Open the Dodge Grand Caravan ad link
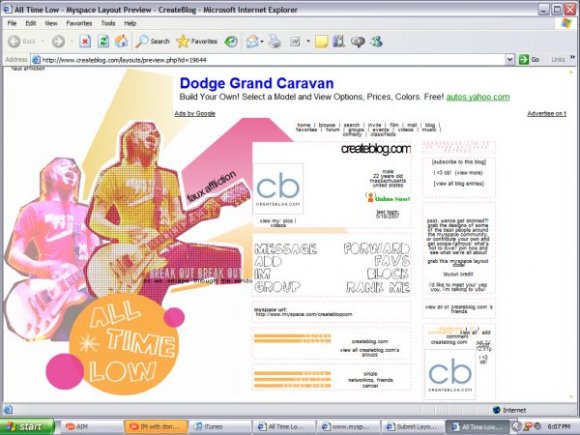580x435 pixels. pos(257,83)
